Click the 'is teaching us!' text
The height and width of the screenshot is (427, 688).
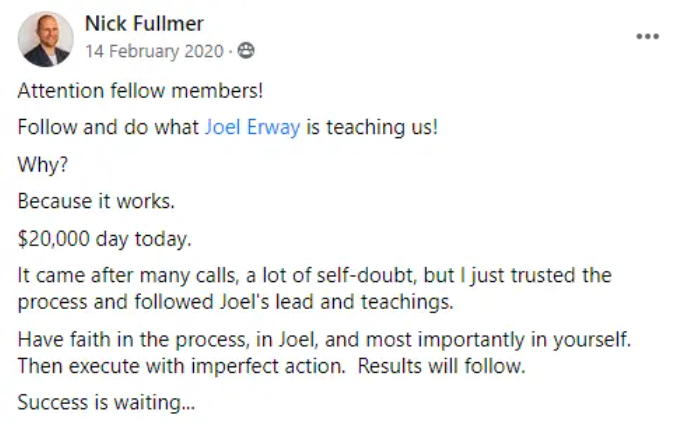(x=372, y=127)
